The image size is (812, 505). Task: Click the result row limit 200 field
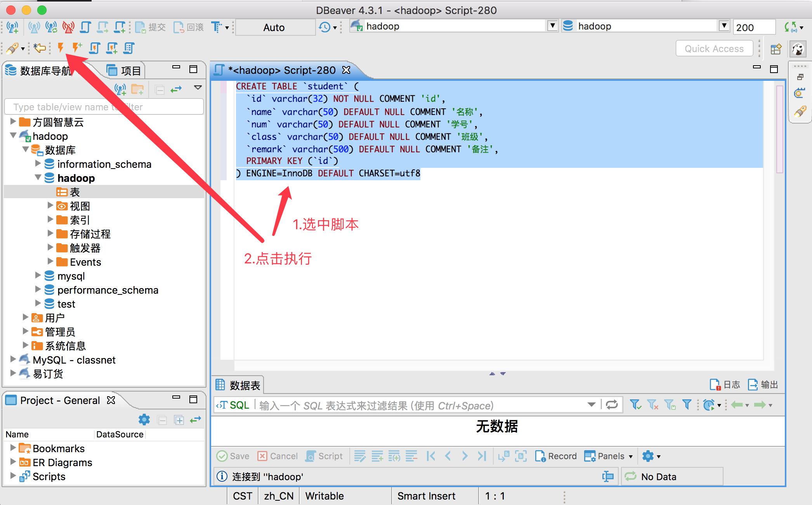pyautogui.click(x=753, y=27)
